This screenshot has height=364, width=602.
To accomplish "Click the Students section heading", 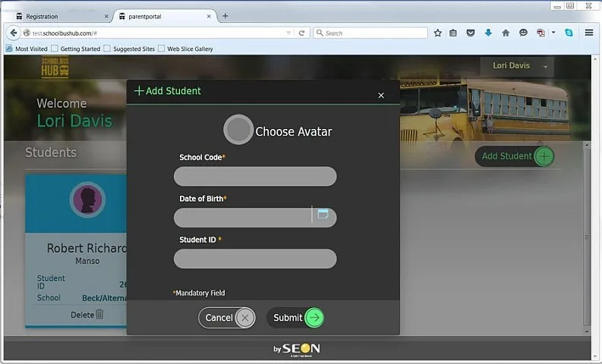I will tap(51, 152).
